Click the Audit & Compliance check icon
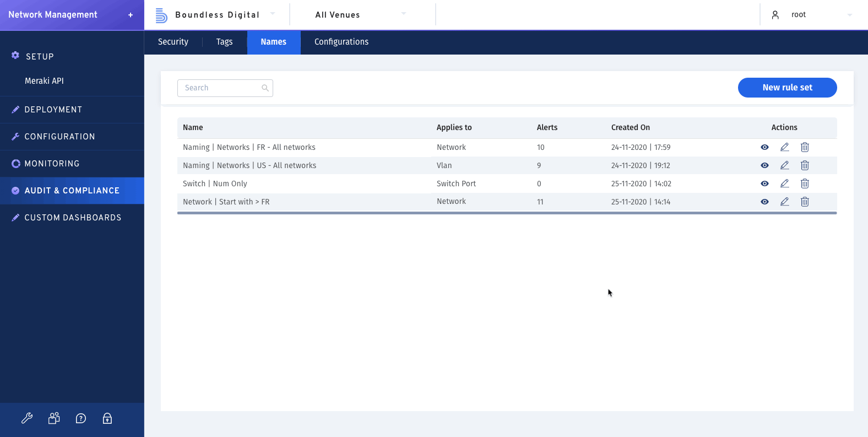The height and width of the screenshot is (437, 868). tap(15, 191)
